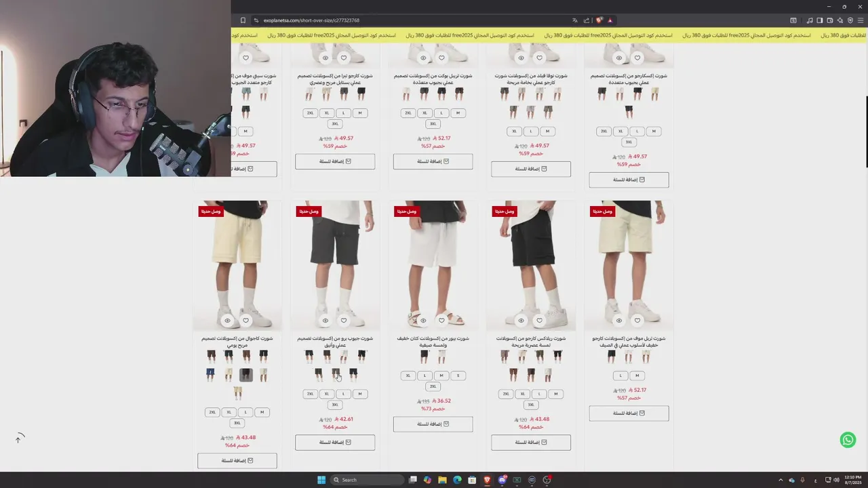Screen dimensions: 868x488
Task: Add the Pocket Pro shorts (جيوب برو) to the wishlist
Action: point(343,321)
